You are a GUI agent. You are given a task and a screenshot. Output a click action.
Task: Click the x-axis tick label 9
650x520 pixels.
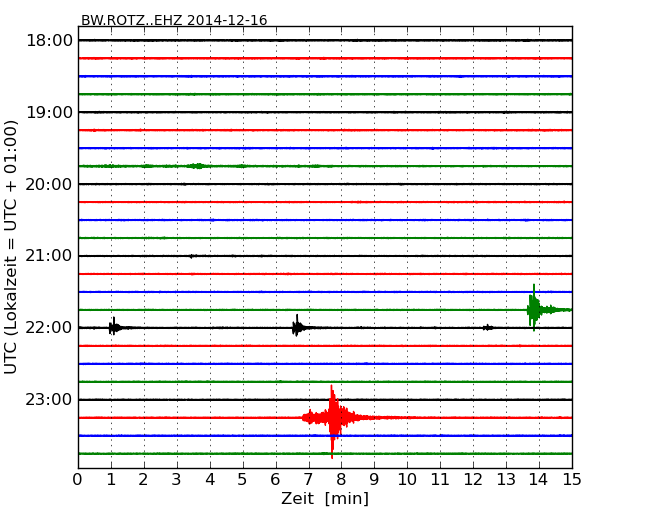tap(374, 480)
